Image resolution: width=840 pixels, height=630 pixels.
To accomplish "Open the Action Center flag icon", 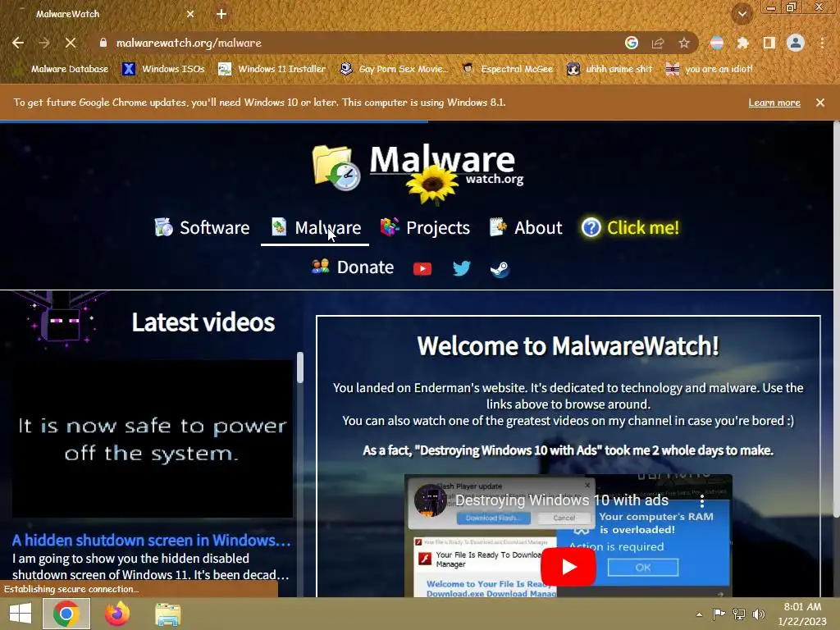I will [719, 614].
